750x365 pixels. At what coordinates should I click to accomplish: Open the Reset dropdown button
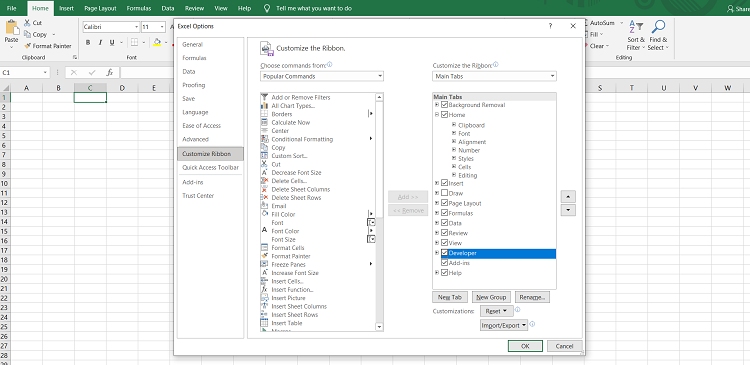(x=496, y=311)
